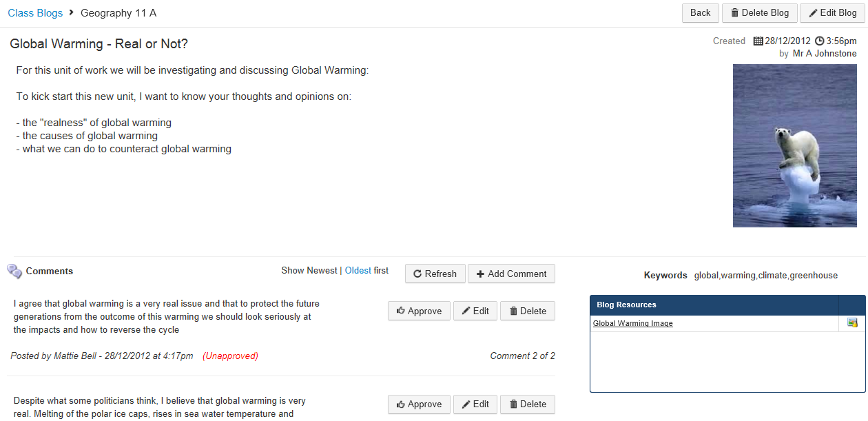
Task: Click the clock icon beside 3:56pm
Action: tap(819, 41)
